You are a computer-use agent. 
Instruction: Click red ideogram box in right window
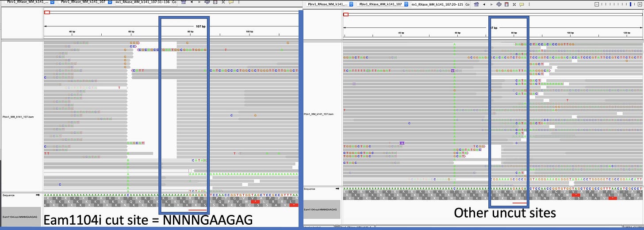pyautogui.click(x=346, y=15)
